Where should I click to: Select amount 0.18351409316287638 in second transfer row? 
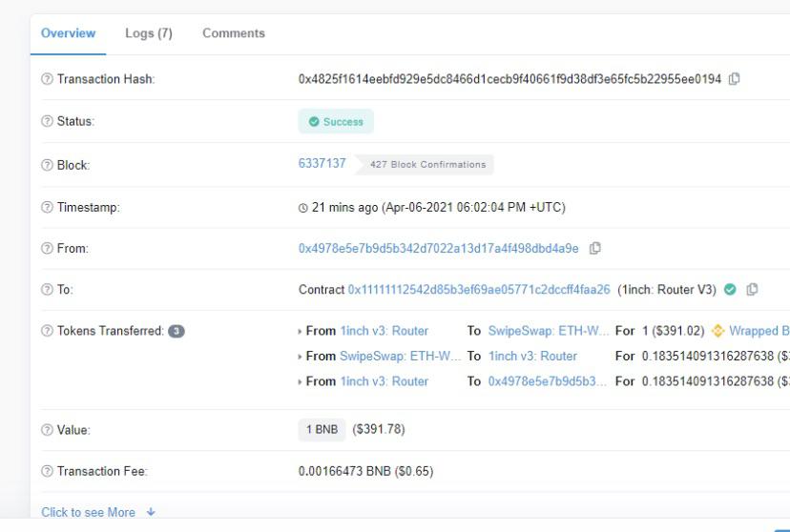coord(707,356)
